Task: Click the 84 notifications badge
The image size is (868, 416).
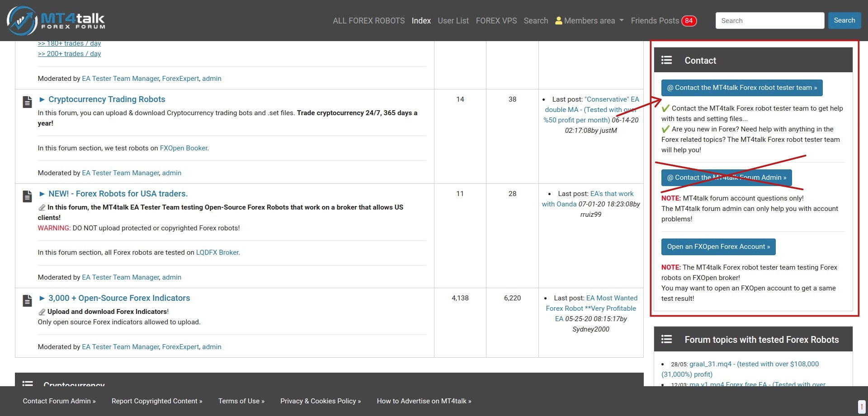Action: click(689, 21)
